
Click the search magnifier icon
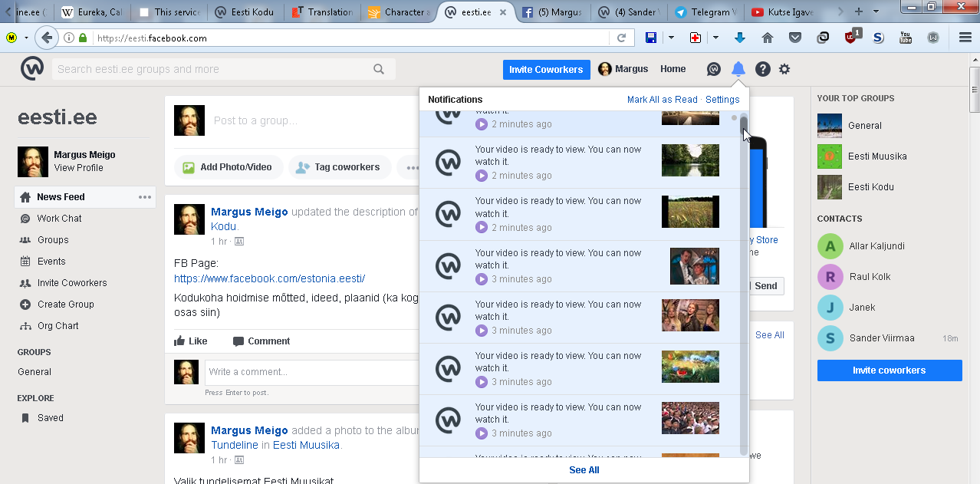click(379, 69)
